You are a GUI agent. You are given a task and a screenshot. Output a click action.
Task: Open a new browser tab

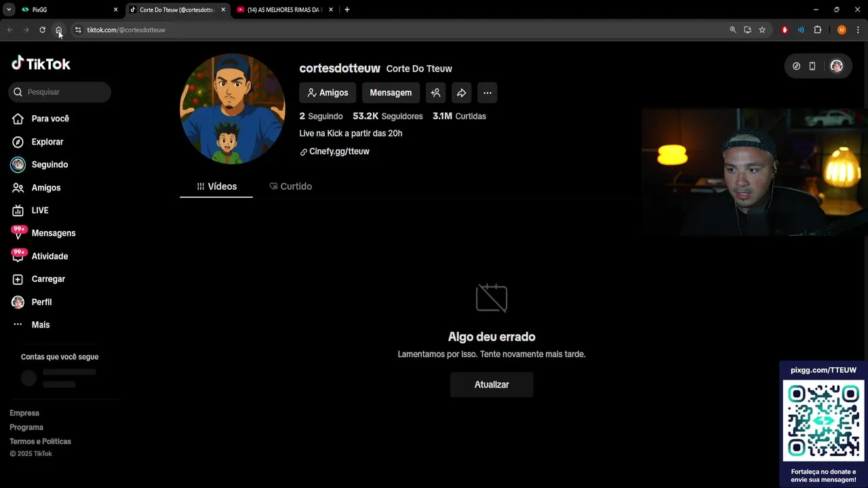click(347, 10)
